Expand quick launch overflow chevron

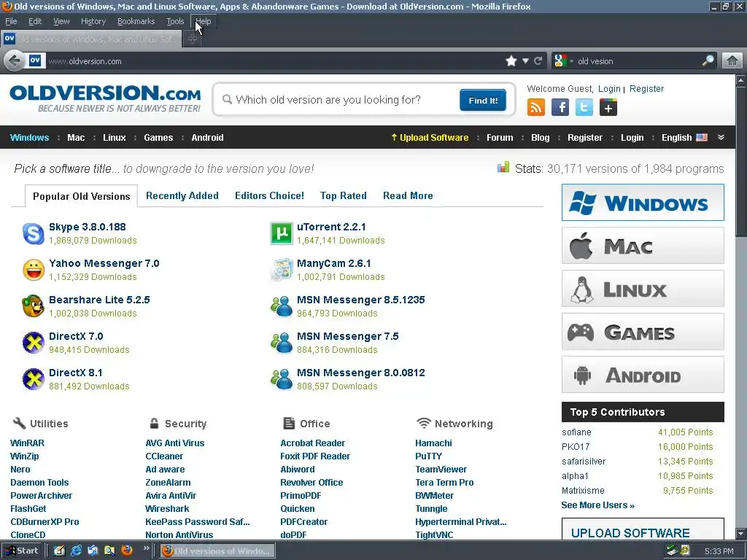(x=146, y=548)
